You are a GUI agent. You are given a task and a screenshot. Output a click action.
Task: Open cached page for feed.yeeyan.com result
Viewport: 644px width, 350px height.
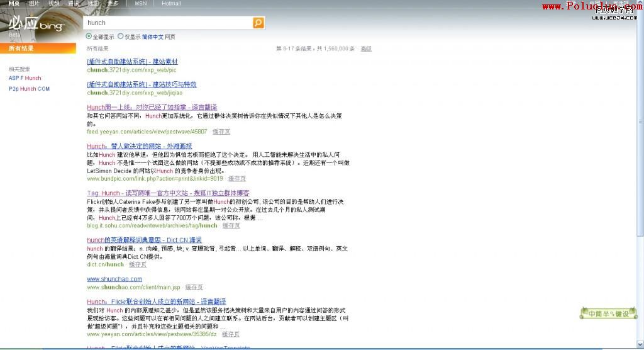point(221,132)
